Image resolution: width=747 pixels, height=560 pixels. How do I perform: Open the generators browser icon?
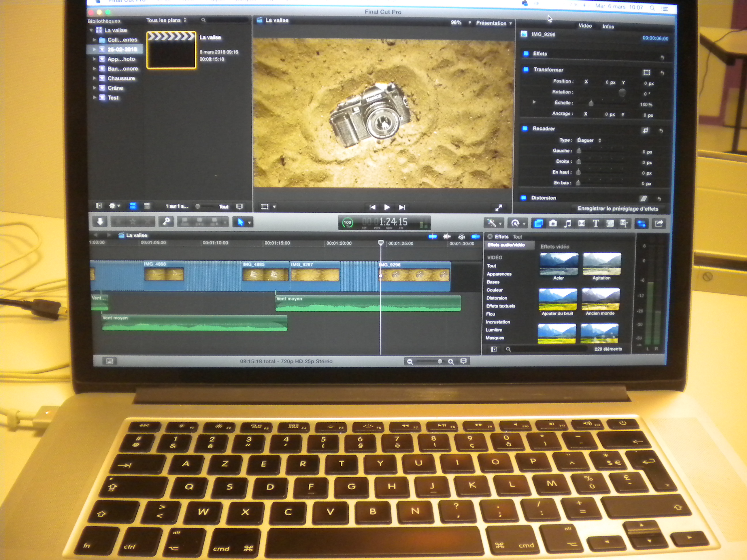tap(610, 223)
